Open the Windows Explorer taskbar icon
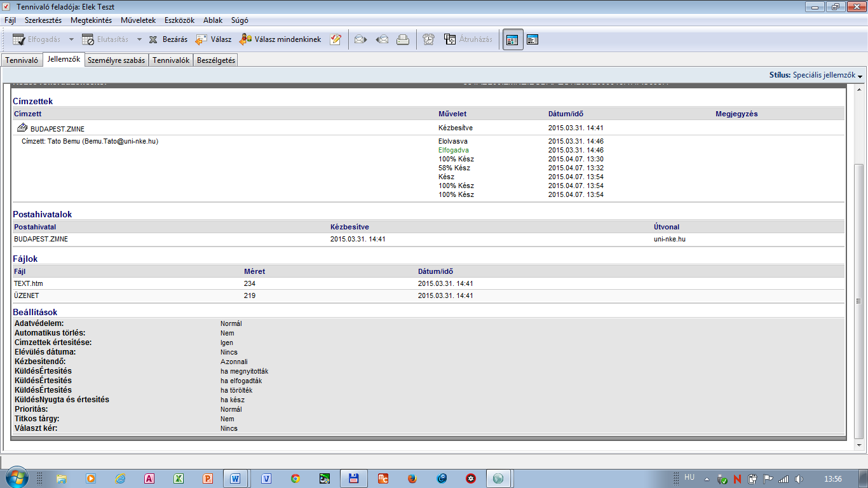The width and height of the screenshot is (868, 488). (62, 478)
